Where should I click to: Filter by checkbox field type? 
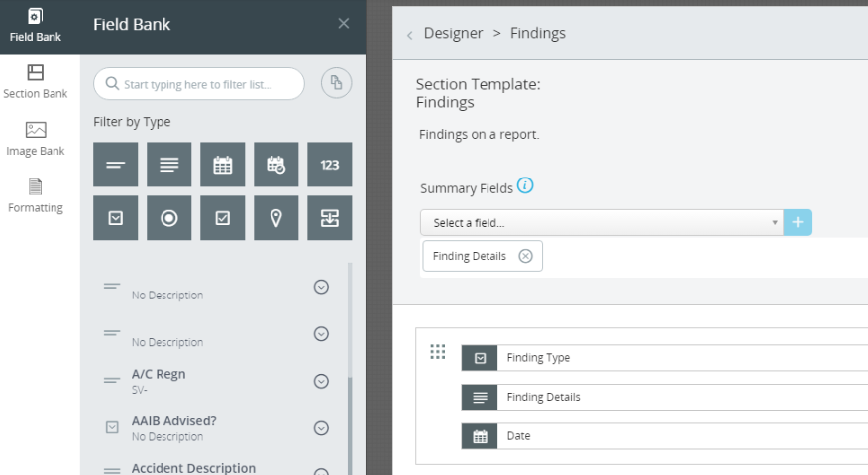[223, 218]
